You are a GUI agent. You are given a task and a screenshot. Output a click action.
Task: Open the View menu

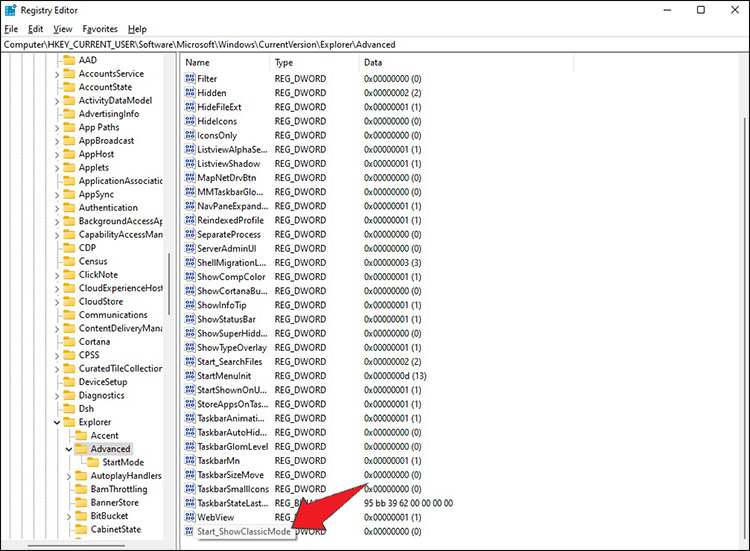(63, 29)
